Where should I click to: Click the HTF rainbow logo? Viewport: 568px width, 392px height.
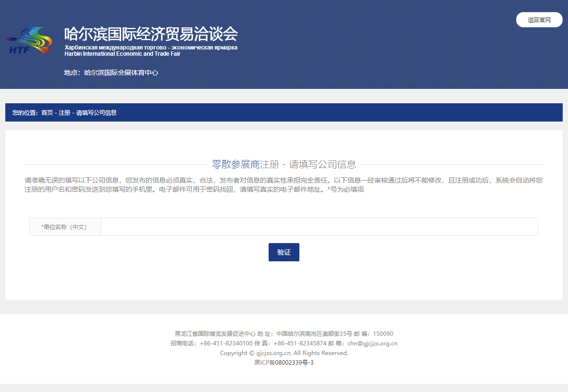(x=30, y=40)
